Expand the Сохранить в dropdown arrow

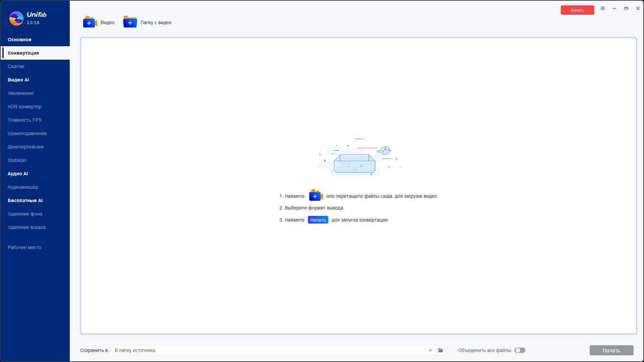(x=430, y=350)
